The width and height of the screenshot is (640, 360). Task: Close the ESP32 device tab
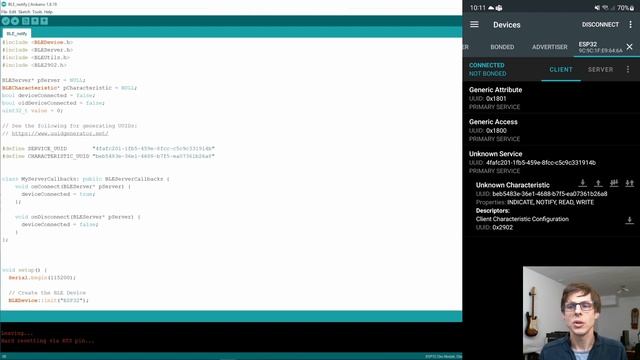629,47
